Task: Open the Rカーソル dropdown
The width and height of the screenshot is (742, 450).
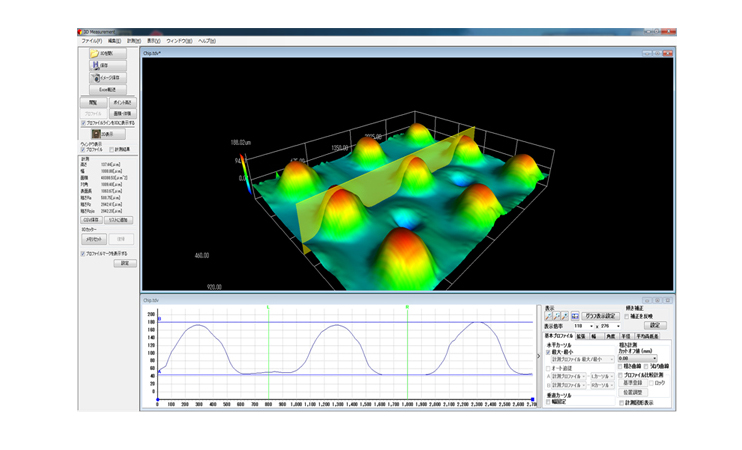Action: pos(602,385)
